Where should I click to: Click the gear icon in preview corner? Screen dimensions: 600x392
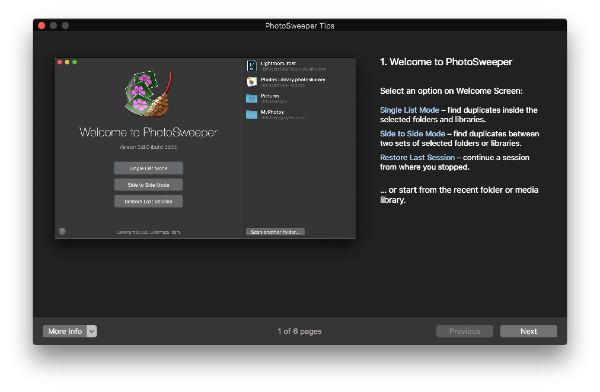point(62,231)
